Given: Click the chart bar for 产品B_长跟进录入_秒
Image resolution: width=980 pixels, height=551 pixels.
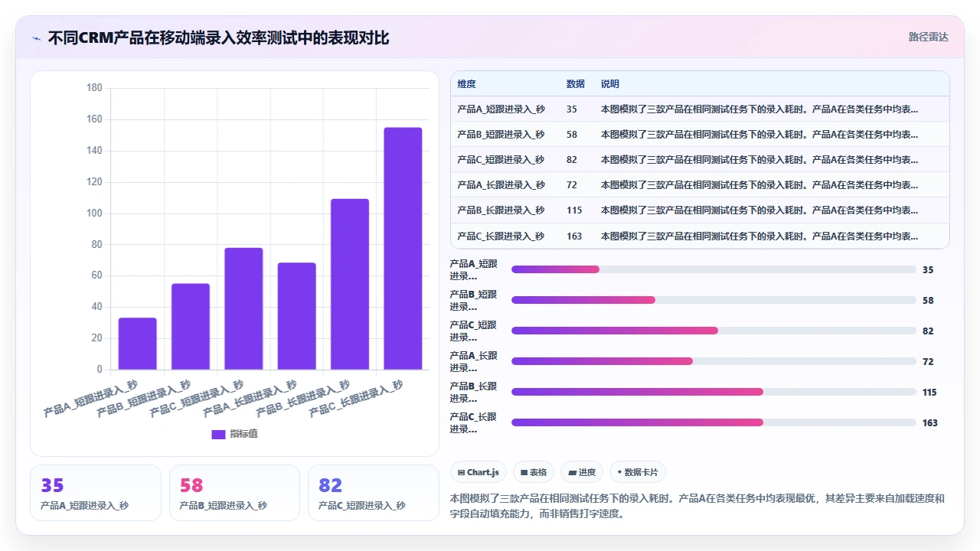Looking at the screenshot, I should (350, 284).
